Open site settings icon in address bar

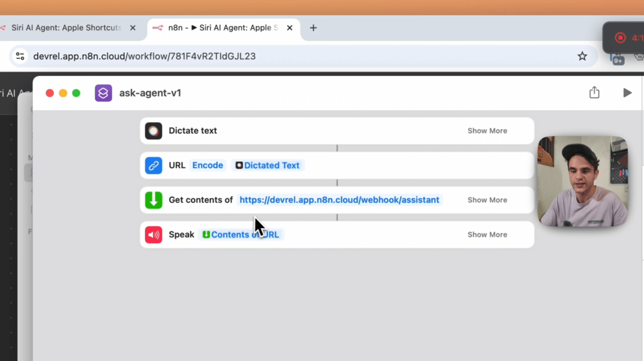click(20, 56)
